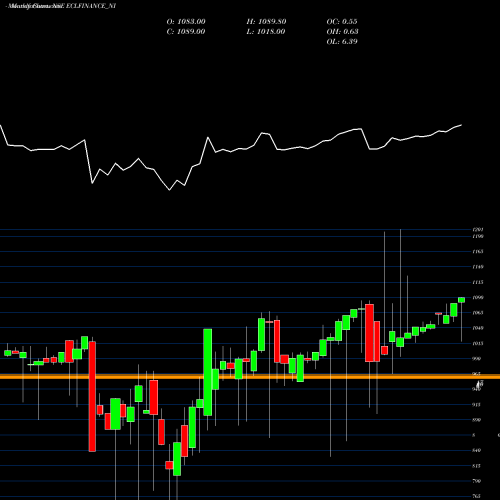Click the close value C: 1089.00
The width and height of the screenshot is (500, 500).
tap(186, 32)
